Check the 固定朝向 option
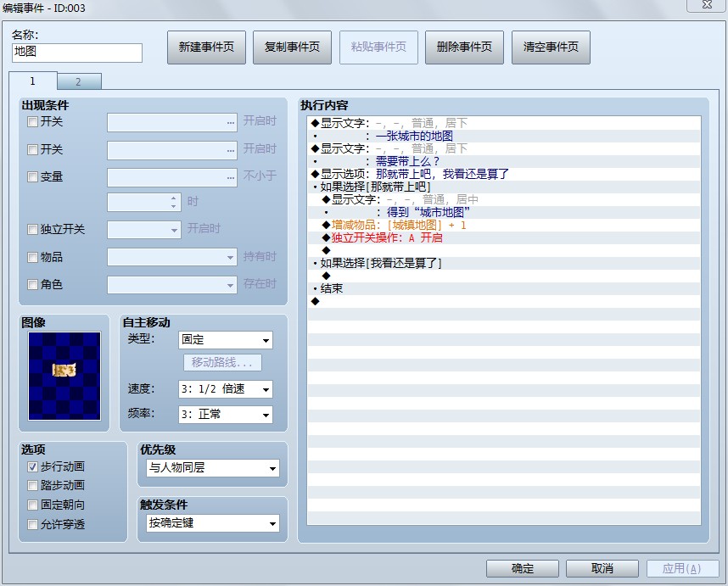728x586 pixels. click(x=32, y=505)
